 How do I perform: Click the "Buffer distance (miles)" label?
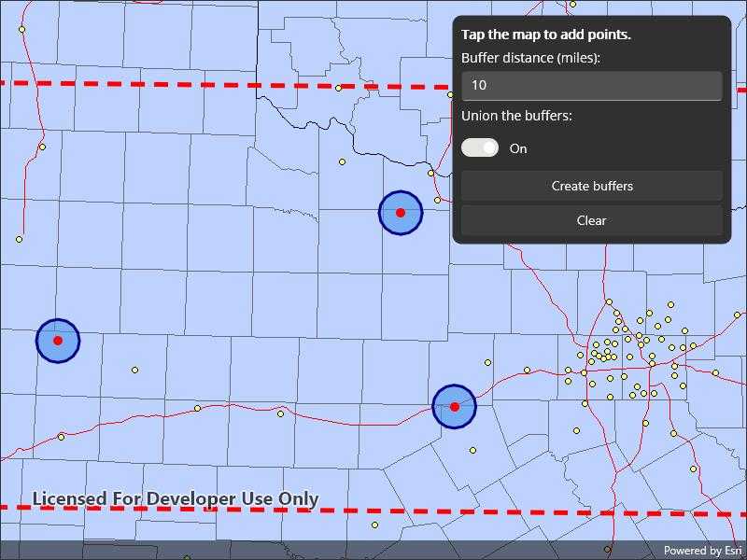pyautogui.click(x=530, y=58)
